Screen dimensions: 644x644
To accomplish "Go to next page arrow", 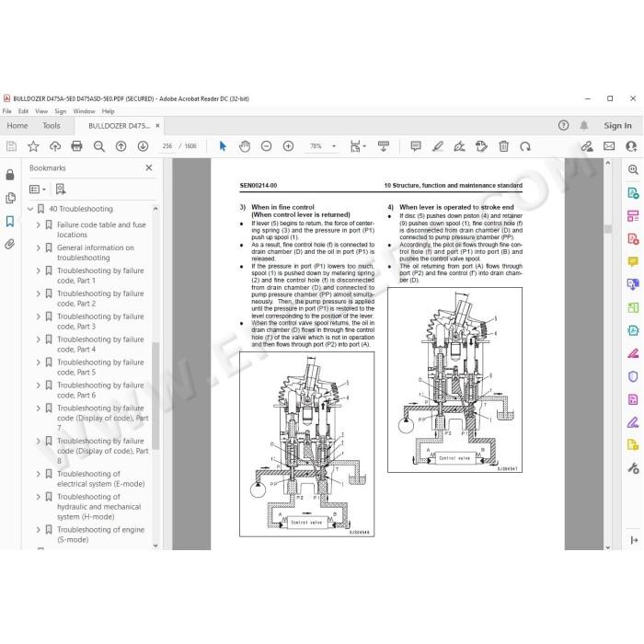I will [143, 146].
